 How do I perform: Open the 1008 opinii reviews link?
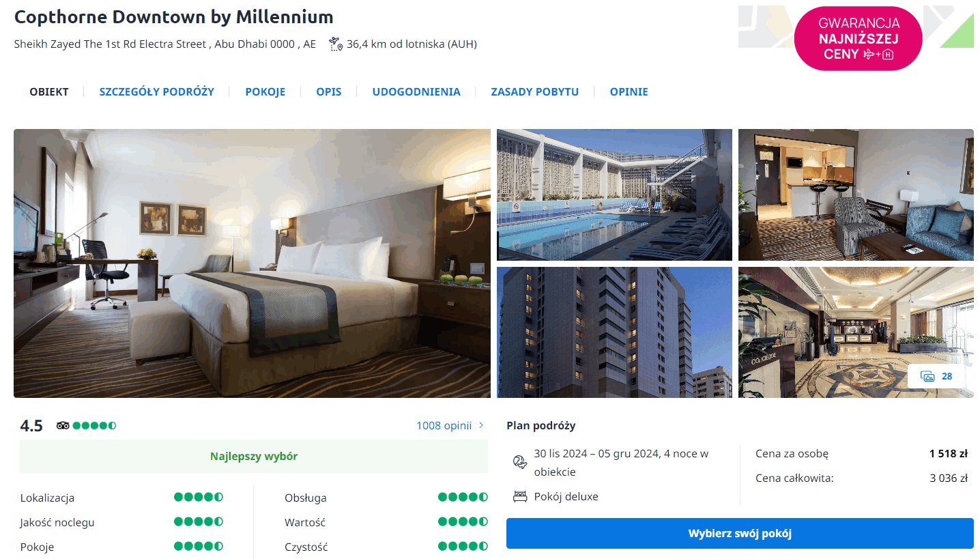(444, 426)
